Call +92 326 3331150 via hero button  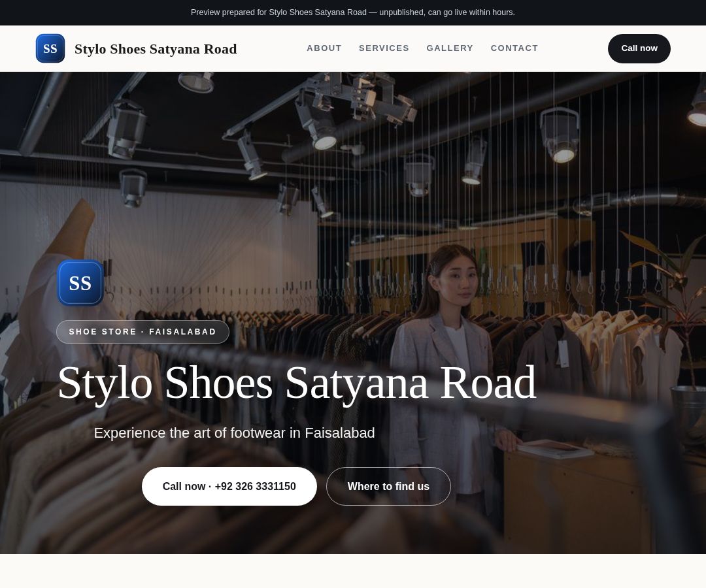(229, 486)
